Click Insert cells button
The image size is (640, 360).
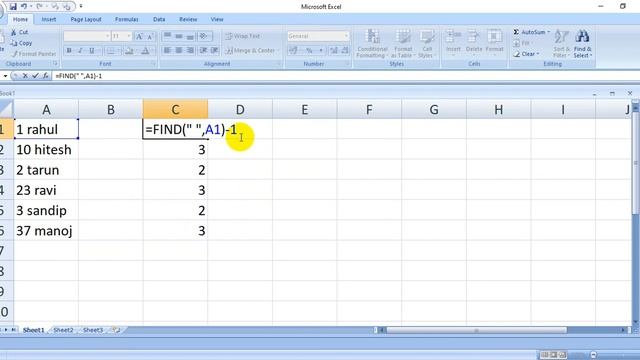pyautogui.click(x=453, y=42)
